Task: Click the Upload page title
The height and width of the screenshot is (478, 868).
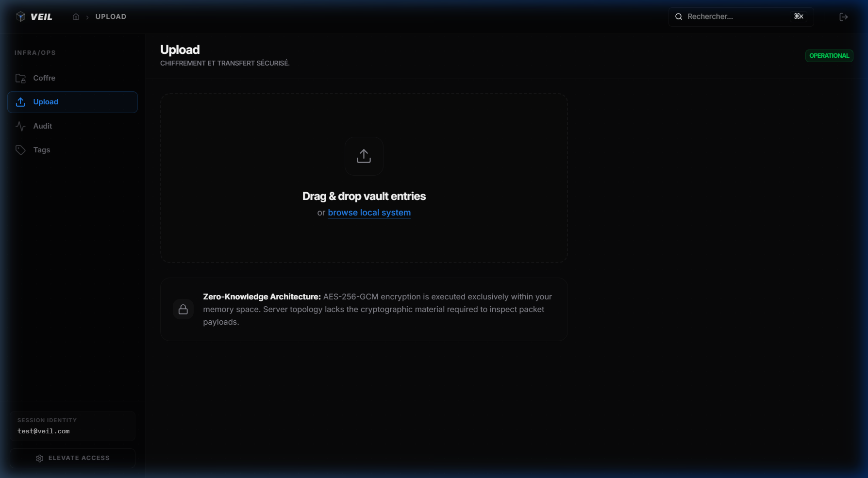Action: (180, 49)
